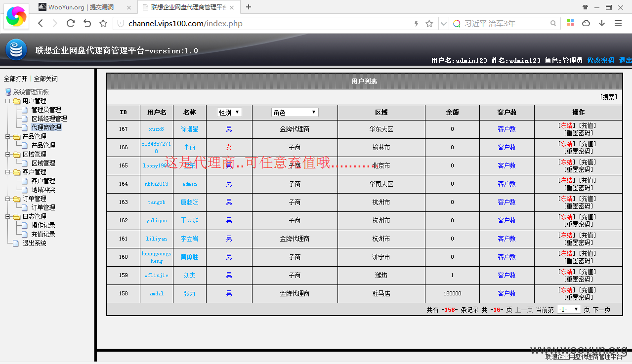This screenshot has width=632, height=364.
Task: Open 代理商管理 in sidebar
Action: (x=46, y=127)
